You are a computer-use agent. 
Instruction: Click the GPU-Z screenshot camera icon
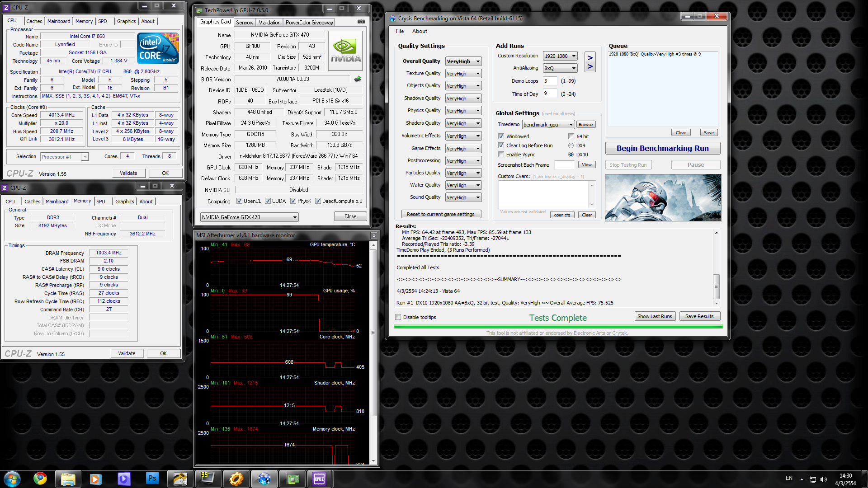click(361, 22)
